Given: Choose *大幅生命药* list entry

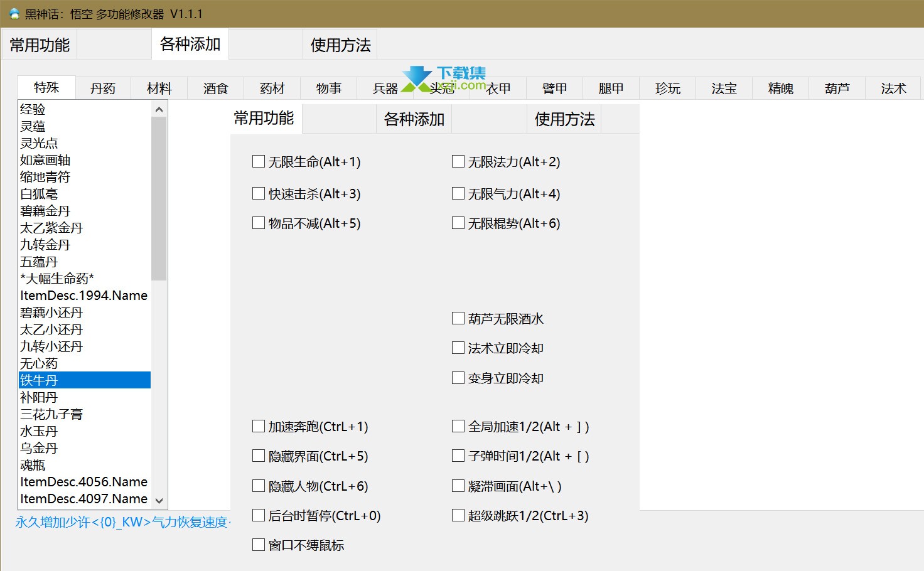Looking at the screenshot, I should click(x=85, y=279).
